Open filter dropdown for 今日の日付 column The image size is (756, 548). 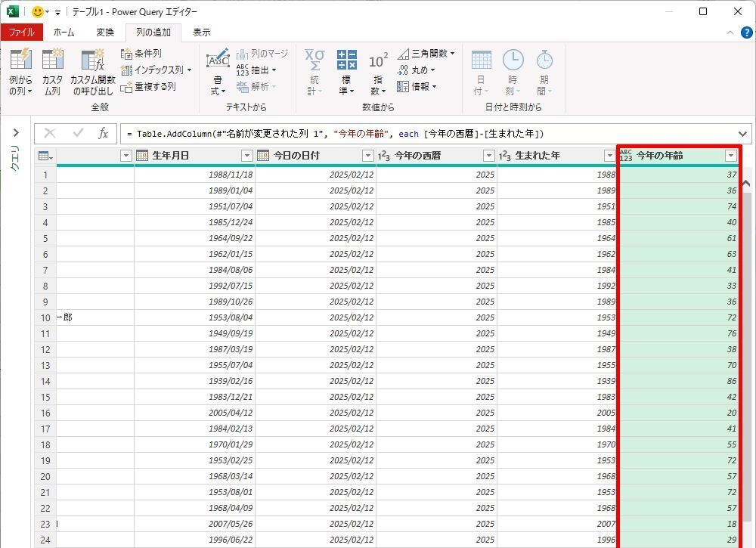tap(368, 156)
